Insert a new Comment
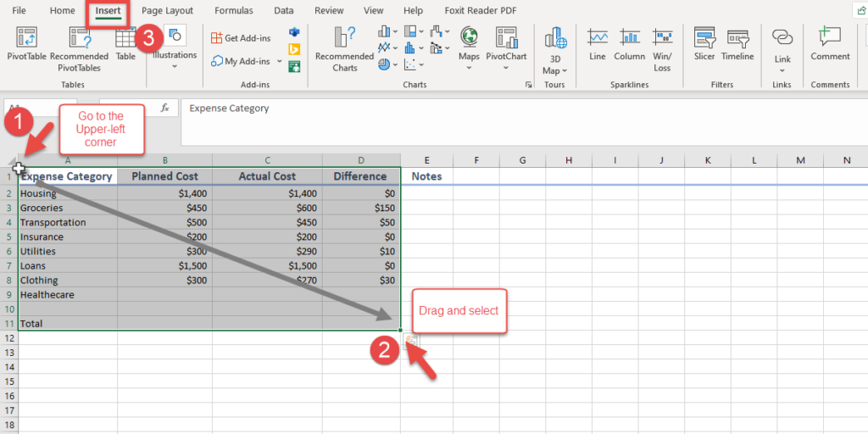This screenshot has width=868, height=434. (830, 44)
